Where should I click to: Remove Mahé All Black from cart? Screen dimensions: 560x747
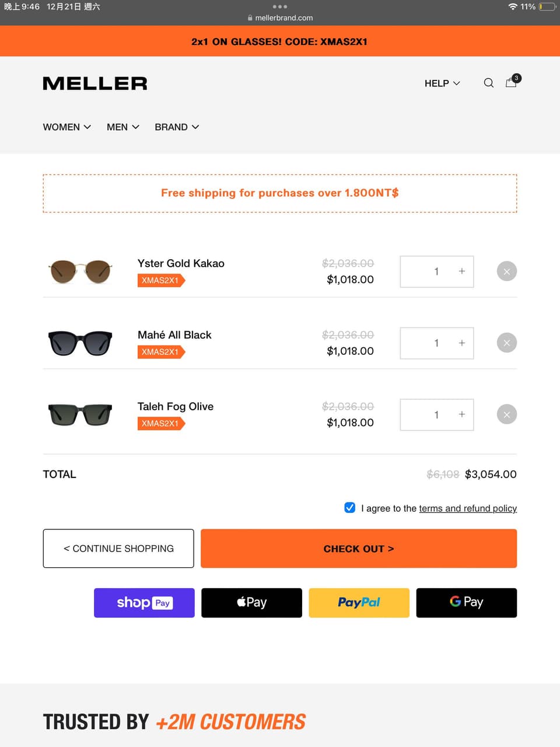[x=506, y=343]
